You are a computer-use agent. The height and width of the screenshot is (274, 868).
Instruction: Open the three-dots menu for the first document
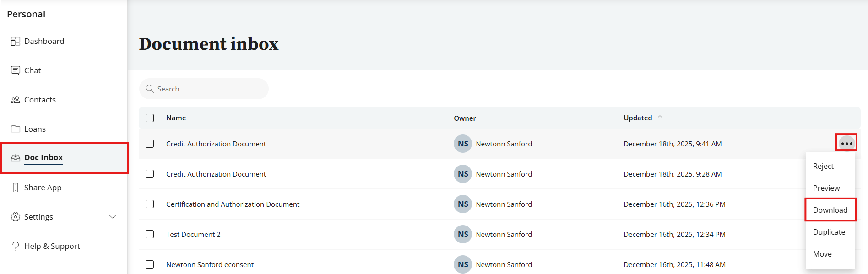846,143
